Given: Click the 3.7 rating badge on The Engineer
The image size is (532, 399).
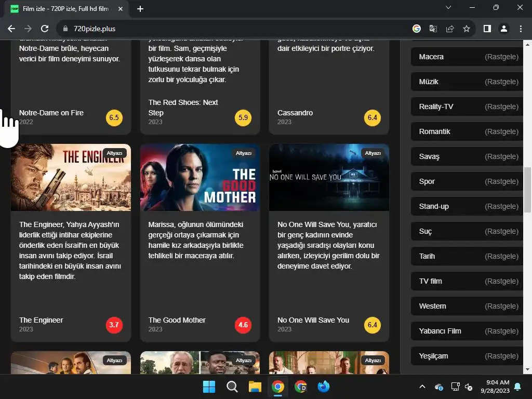Looking at the screenshot, I should click(114, 325).
